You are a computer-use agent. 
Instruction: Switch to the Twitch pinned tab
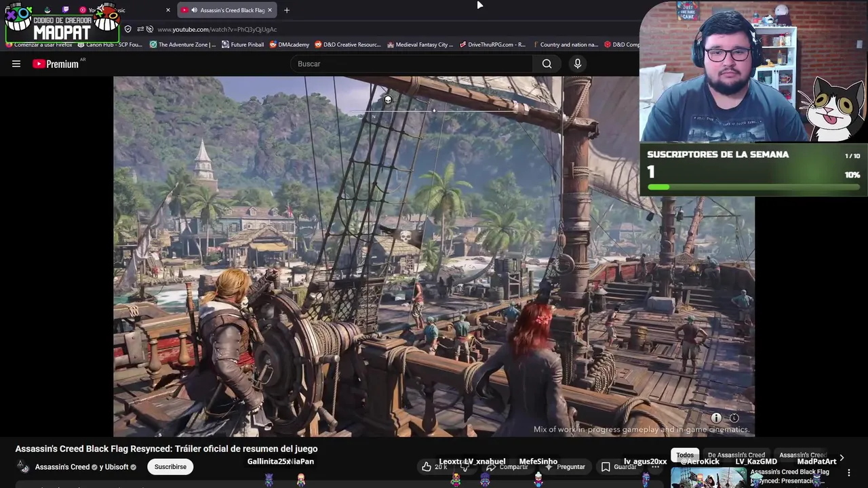coord(66,10)
